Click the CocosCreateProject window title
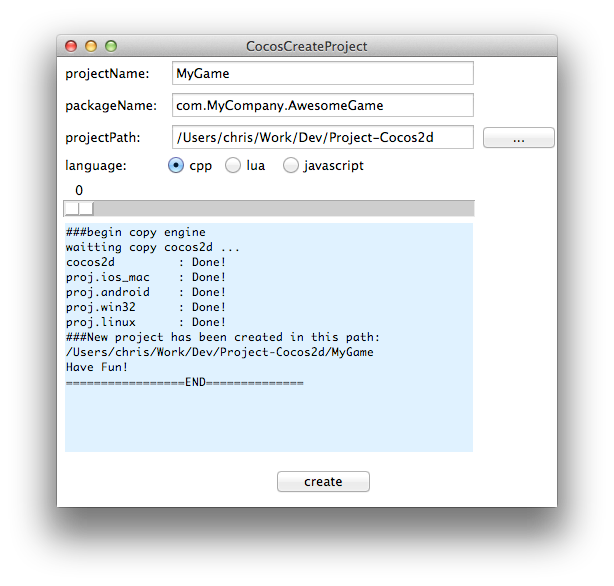This screenshot has height=586, width=614. (x=307, y=46)
